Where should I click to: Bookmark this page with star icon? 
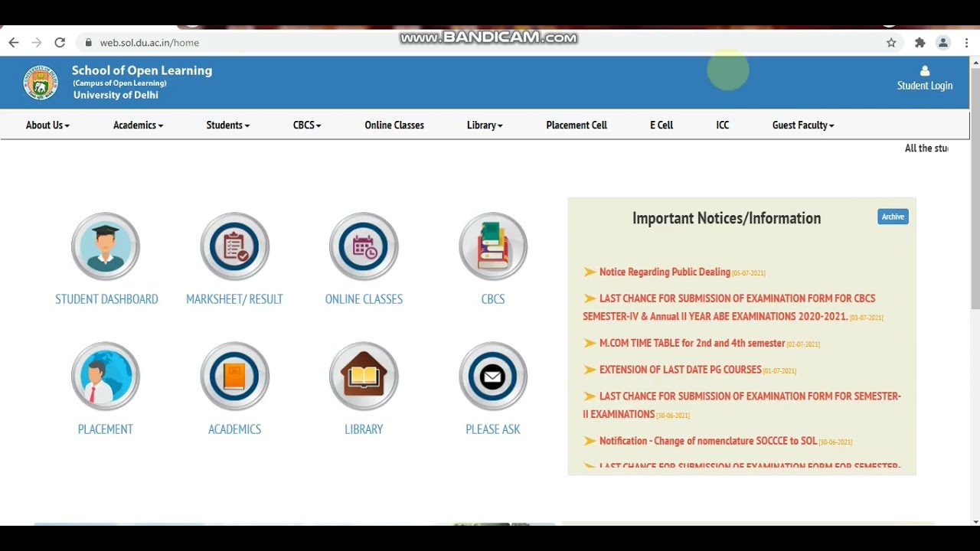click(x=891, y=43)
